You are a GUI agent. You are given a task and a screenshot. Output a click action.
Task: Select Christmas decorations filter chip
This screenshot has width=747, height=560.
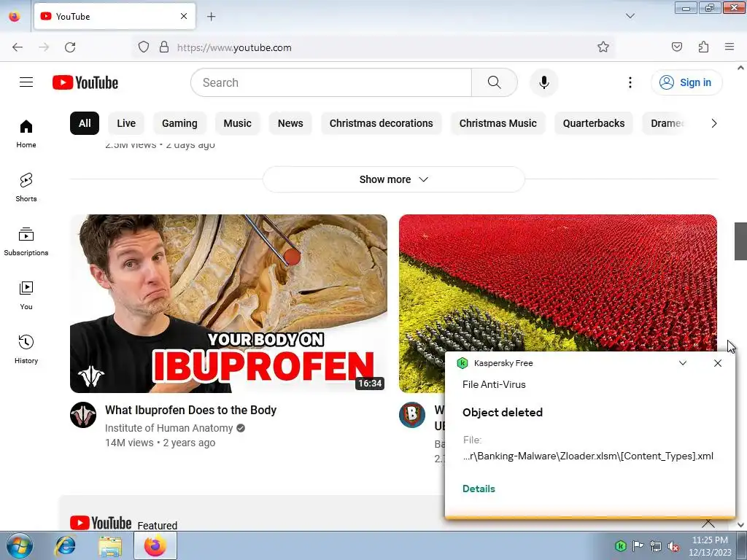[381, 123]
